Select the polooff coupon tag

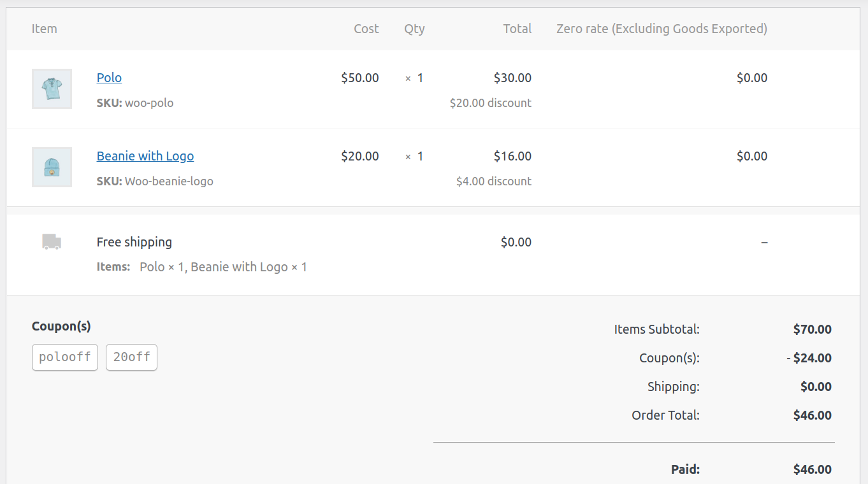65,357
